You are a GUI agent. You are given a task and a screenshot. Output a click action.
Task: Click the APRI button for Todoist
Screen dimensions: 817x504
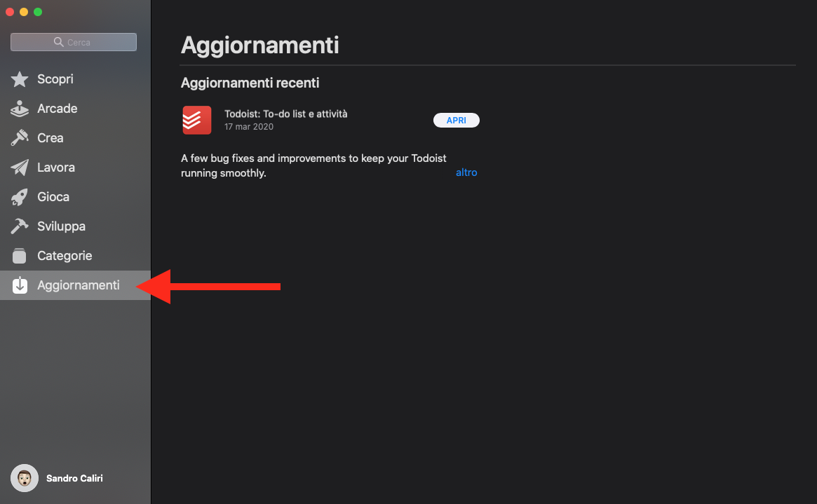click(457, 121)
